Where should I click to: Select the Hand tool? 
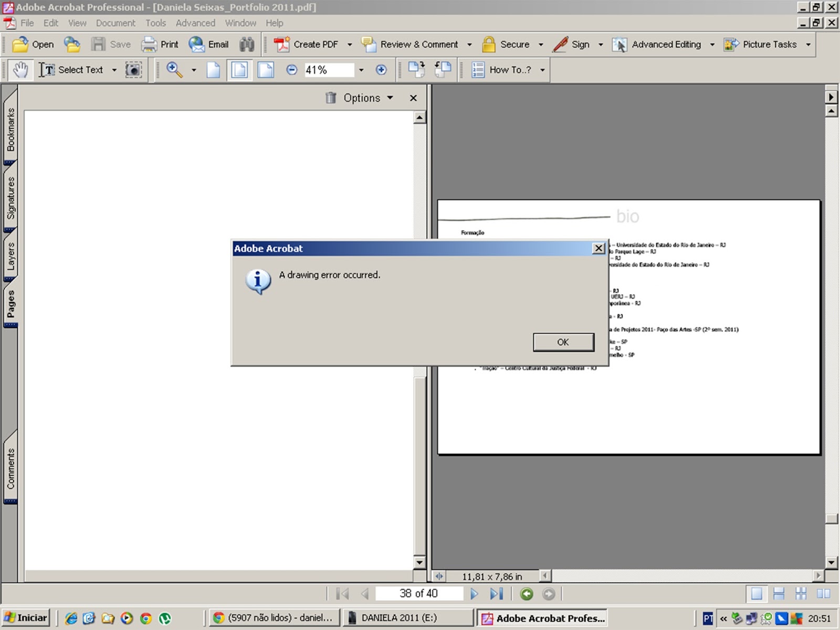click(x=20, y=70)
